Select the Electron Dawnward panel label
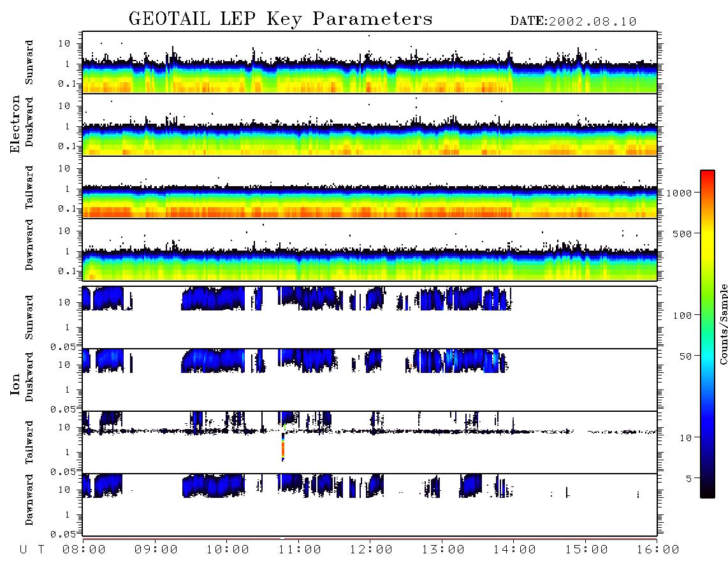The image size is (728, 561). (x=29, y=245)
